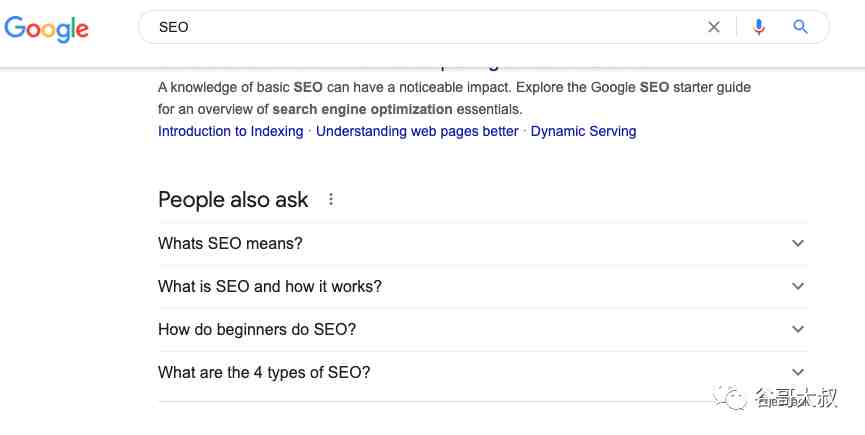Expand chevron for What is SEO and how it works?

[798, 286]
